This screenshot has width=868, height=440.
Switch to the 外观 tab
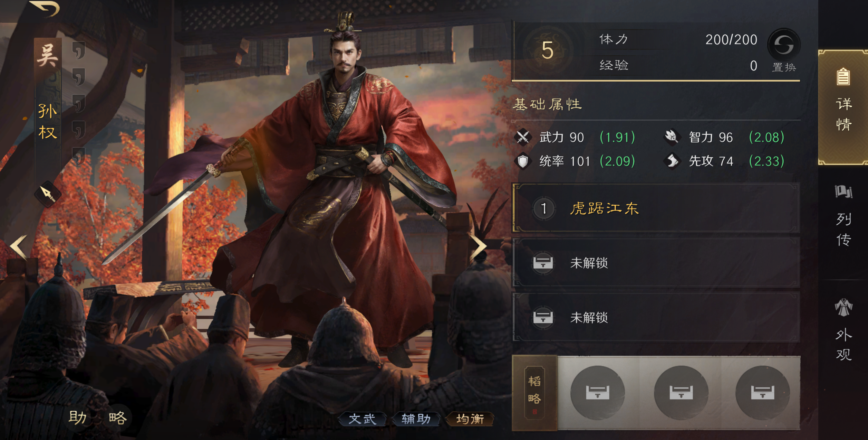tap(843, 330)
